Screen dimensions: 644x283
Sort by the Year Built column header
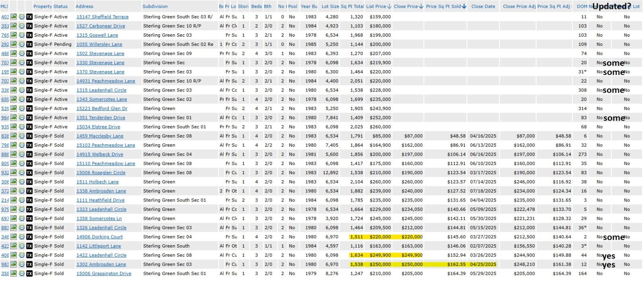tap(309, 6)
